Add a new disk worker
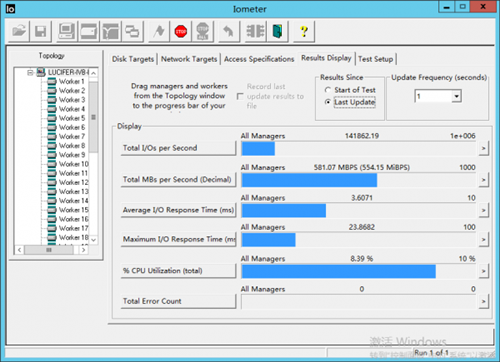500x362 pixels. 88,32
